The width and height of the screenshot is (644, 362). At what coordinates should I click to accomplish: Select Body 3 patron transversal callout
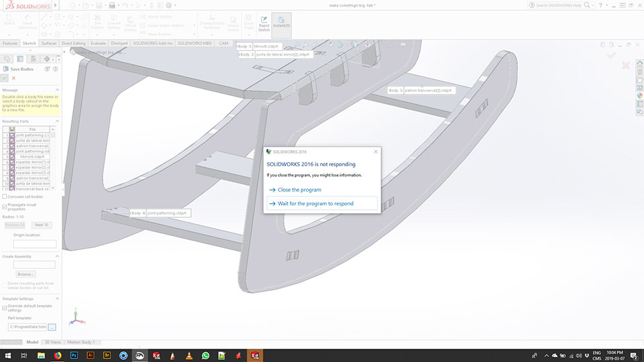coord(422,90)
